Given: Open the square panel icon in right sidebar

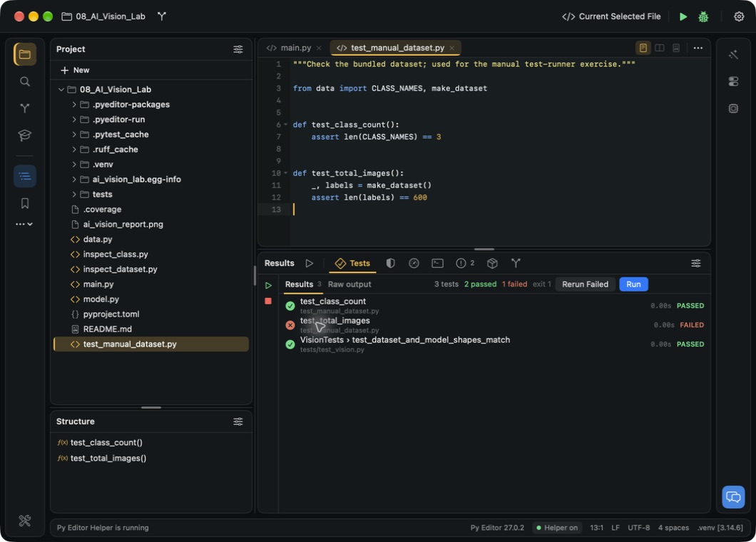Looking at the screenshot, I should click(733, 108).
